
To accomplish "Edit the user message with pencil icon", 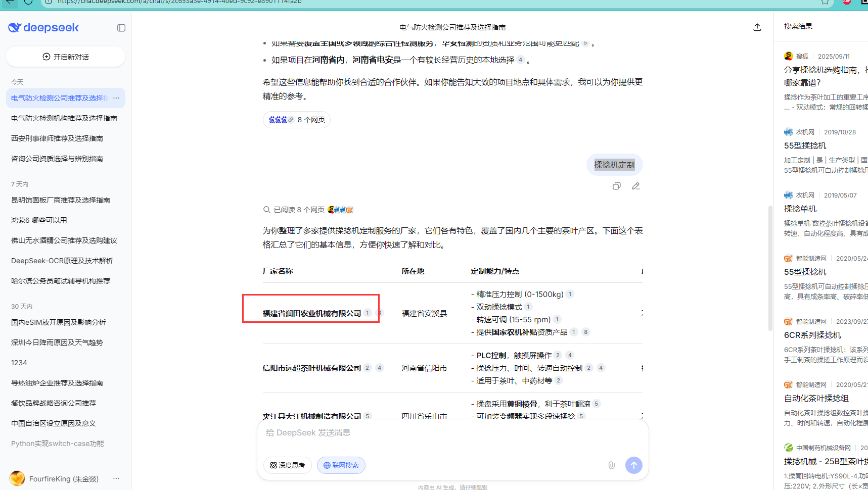I will [x=635, y=186].
